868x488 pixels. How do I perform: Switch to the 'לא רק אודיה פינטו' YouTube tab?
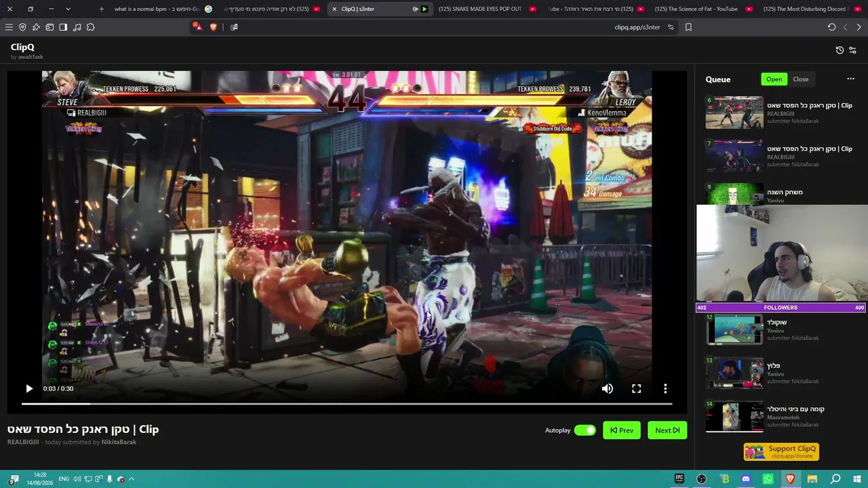(271, 9)
